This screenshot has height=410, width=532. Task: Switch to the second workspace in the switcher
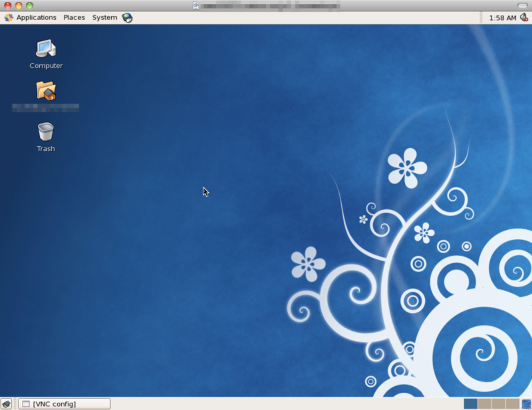[x=485, y=404]
